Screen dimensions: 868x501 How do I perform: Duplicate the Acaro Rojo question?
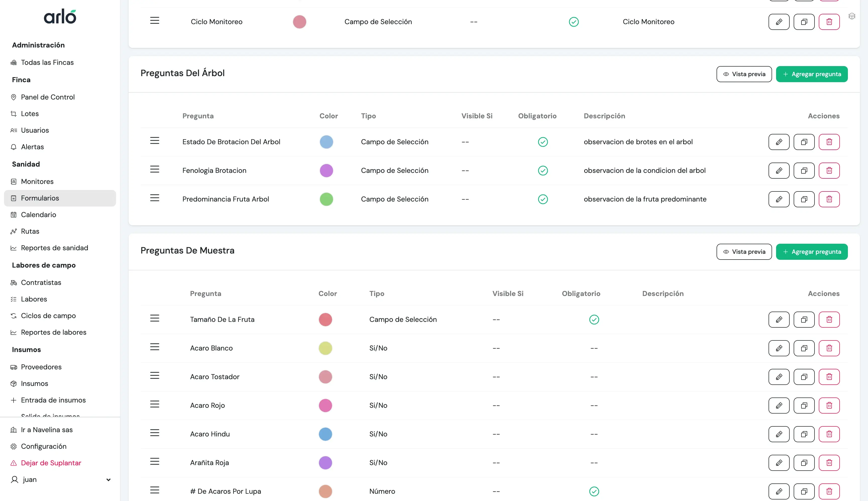(x=804, y=405)
